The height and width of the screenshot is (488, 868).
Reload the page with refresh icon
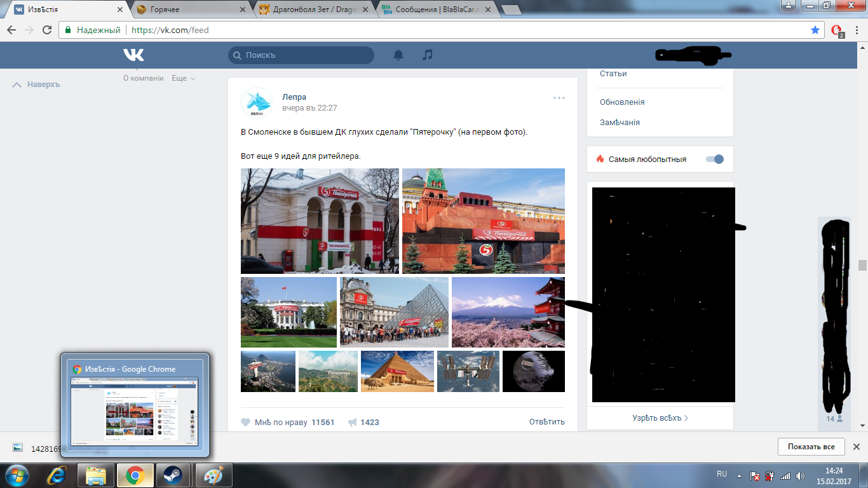tap(47, 30)
